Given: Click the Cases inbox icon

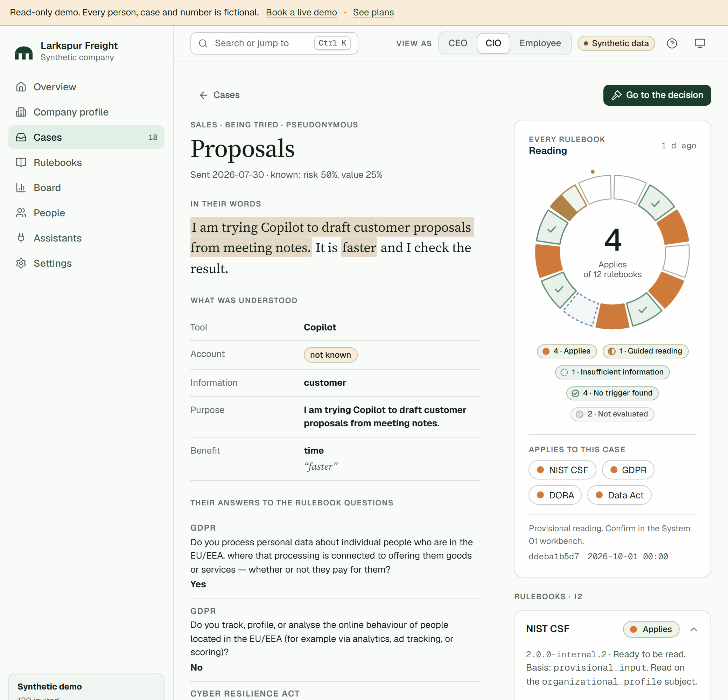Looking at the screenshot, I should [x=21, y=138].
